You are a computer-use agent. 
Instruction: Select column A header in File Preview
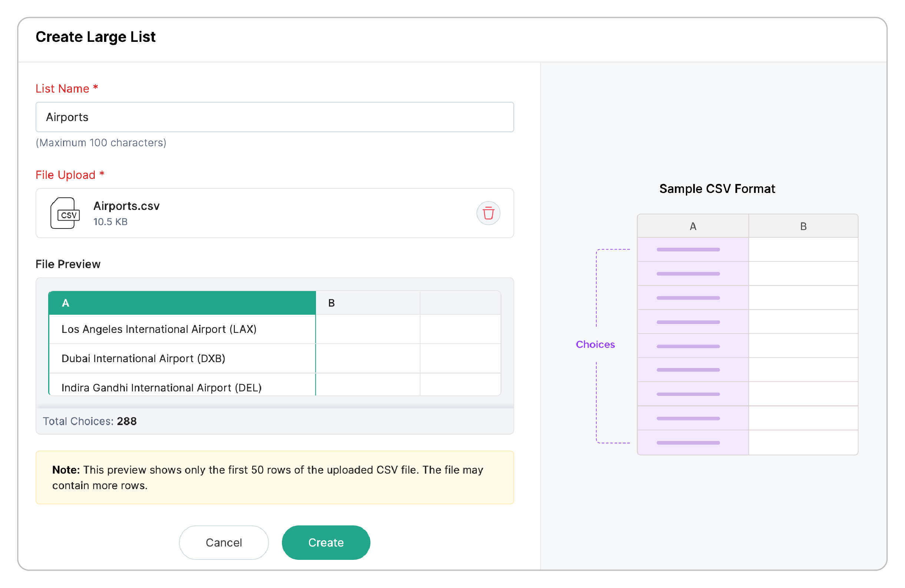182,303
